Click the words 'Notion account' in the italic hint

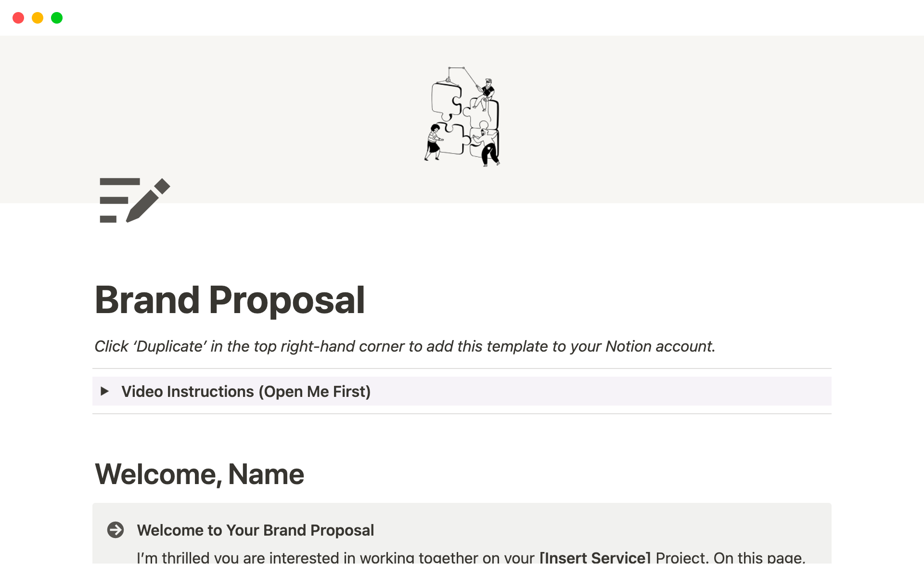pyautogui.click(x=659, y=346)
